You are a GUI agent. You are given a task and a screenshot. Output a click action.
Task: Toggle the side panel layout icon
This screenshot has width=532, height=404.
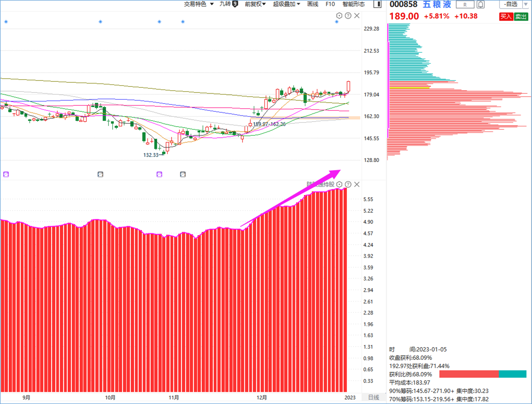377,4
